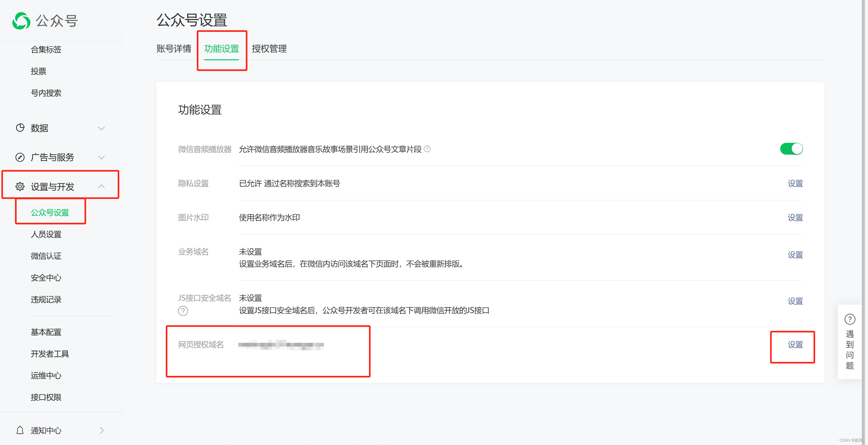Viewport: 868px width, 445px height.
Task: Toggle the 微信音频播放器 switch off
Action: click(x=791, y=149)
